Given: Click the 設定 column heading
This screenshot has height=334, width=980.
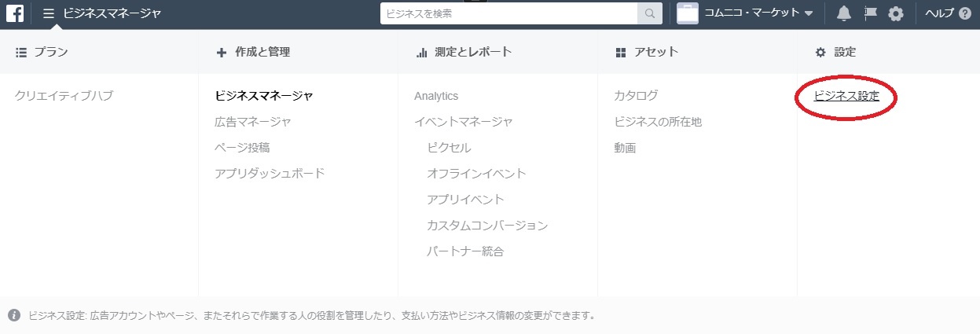Looking at the screenshot, I should 835,52.
